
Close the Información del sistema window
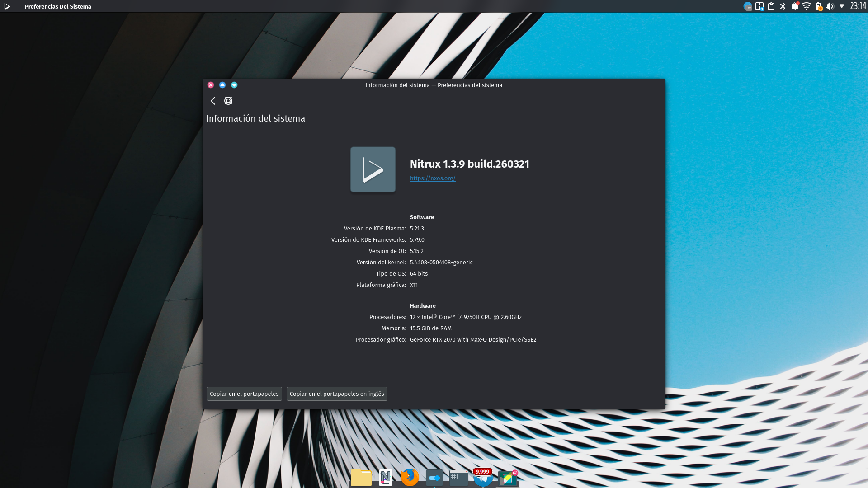[211, 85]
